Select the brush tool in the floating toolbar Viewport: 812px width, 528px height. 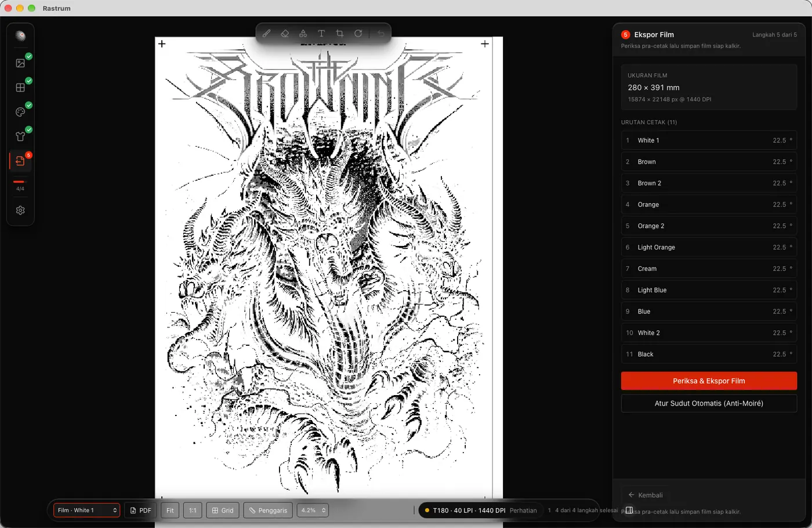click(x=266, y=34)
